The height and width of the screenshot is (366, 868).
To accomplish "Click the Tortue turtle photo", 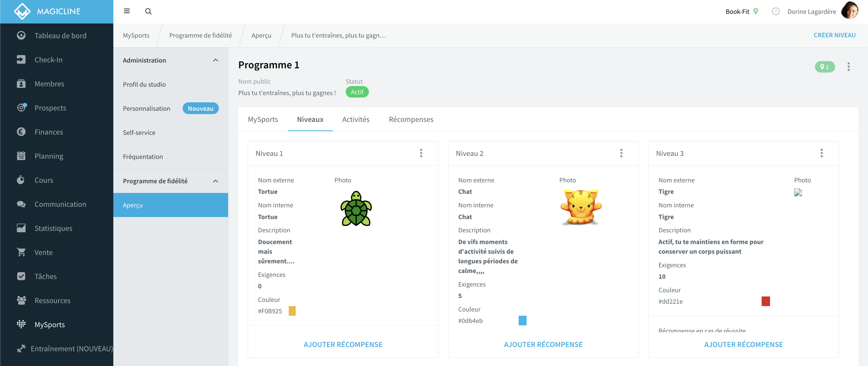I will 356,209.
